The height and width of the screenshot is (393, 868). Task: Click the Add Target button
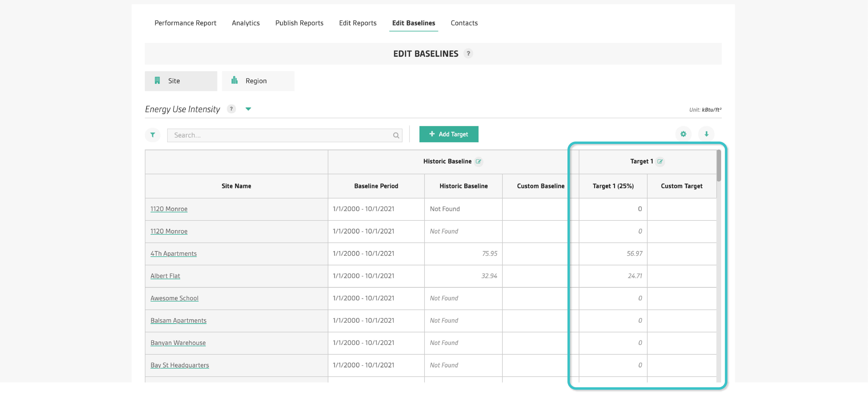449,134
